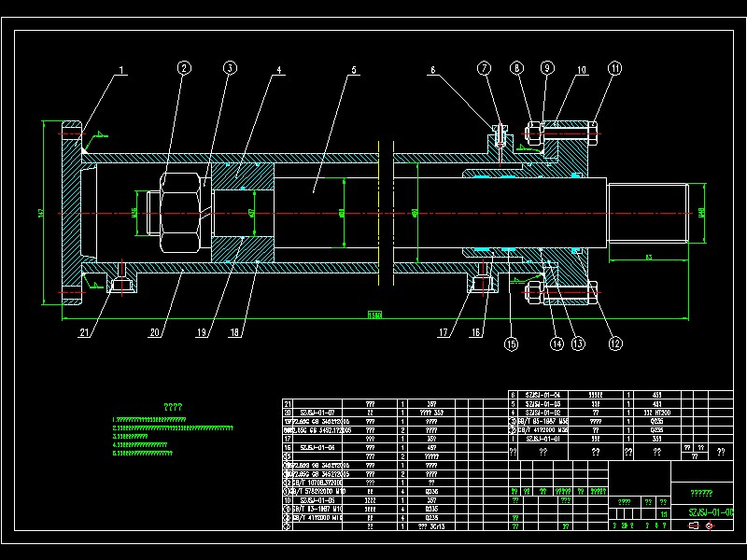The height and width of the screenshot is (560, 747).
Task: Select the circled balloon number 12
Action: tap(615, 343)
